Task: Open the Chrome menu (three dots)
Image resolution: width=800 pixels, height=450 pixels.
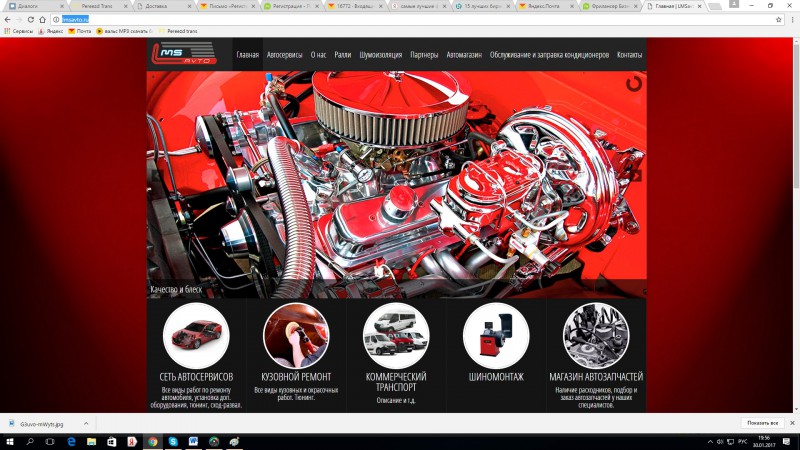Action: pyautogui.click(x=792, y=19)
